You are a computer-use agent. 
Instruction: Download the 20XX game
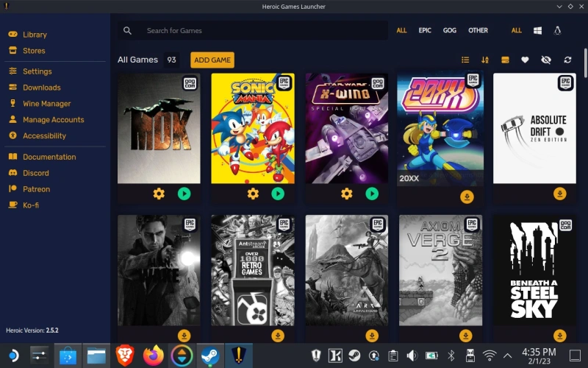point(466,197)
